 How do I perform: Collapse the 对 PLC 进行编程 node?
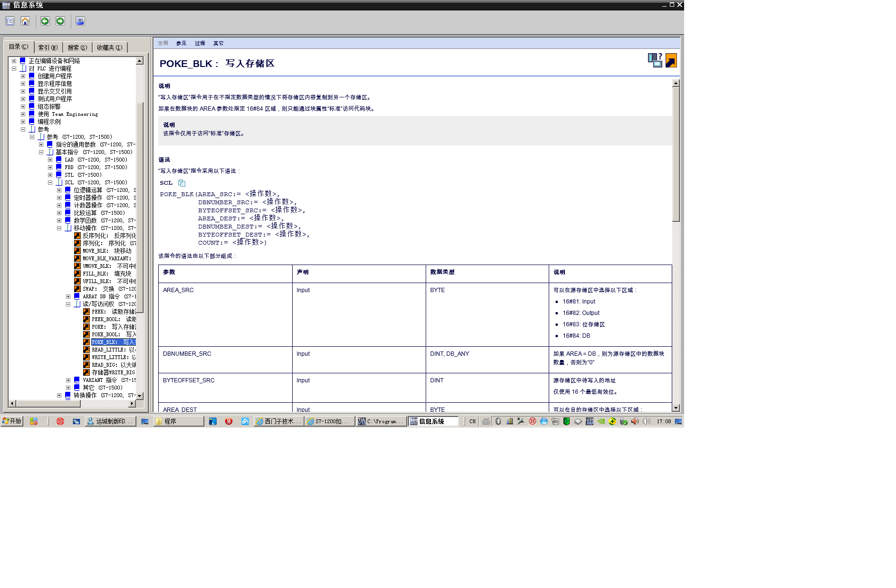[x=14, y=68]
